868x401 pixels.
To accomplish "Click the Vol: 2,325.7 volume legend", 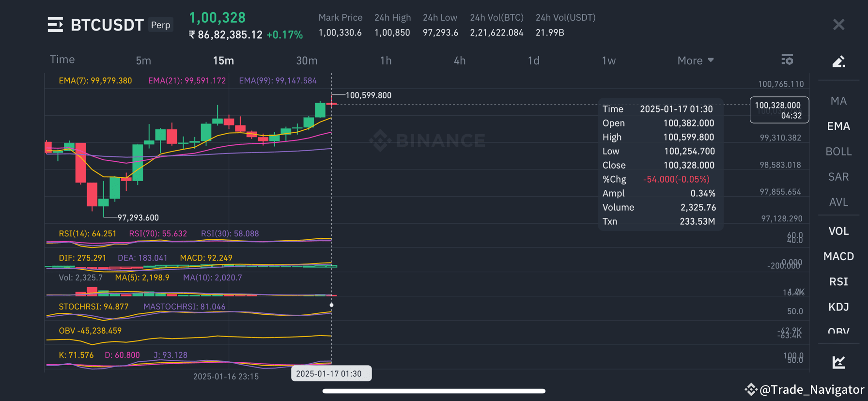I will [81, 278].
